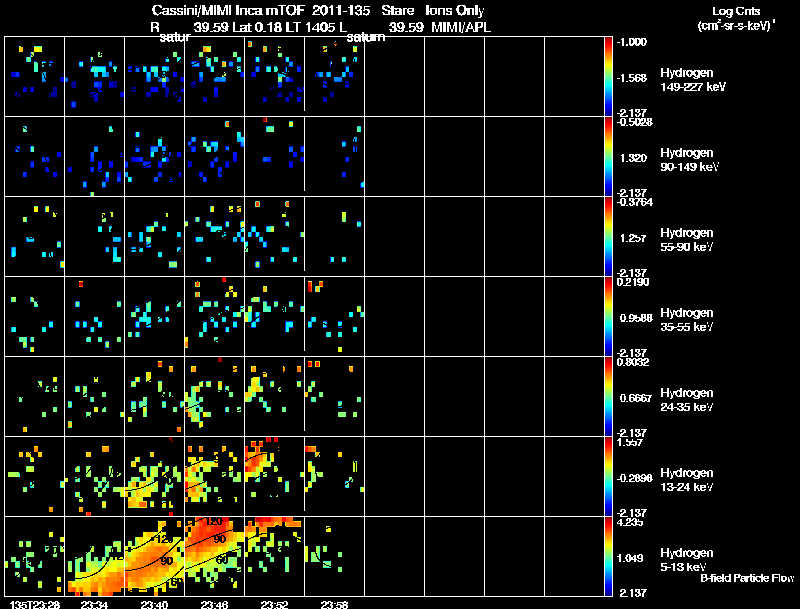Click the 'Stare' mode label in the title
800x609 pixels.
coord(397,10)
